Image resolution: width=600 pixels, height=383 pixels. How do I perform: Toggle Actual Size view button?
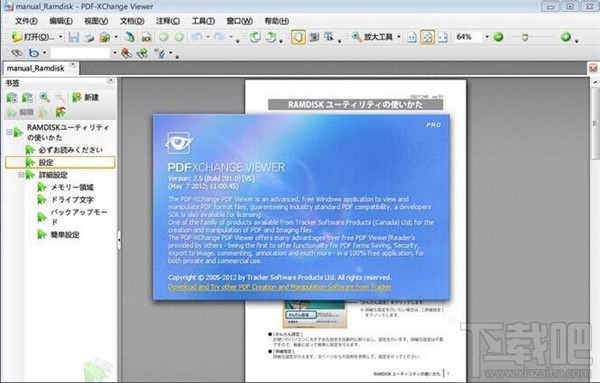412,37
